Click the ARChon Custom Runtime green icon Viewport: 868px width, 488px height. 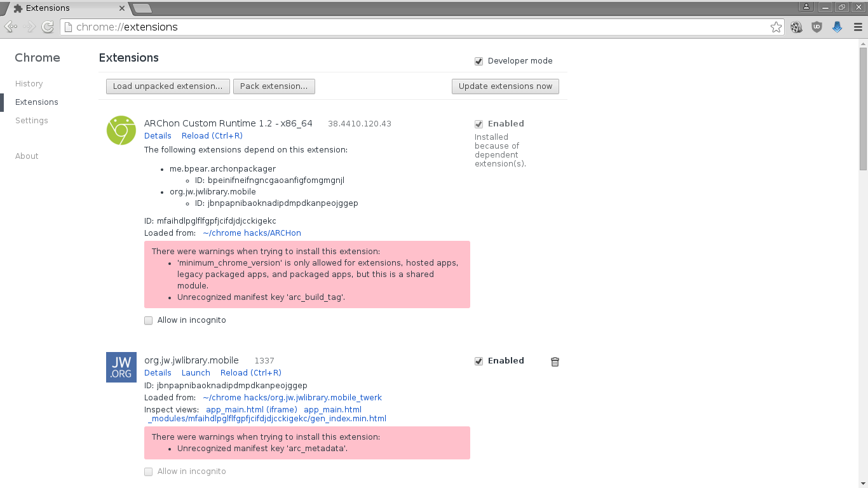[x=121, y=130]
